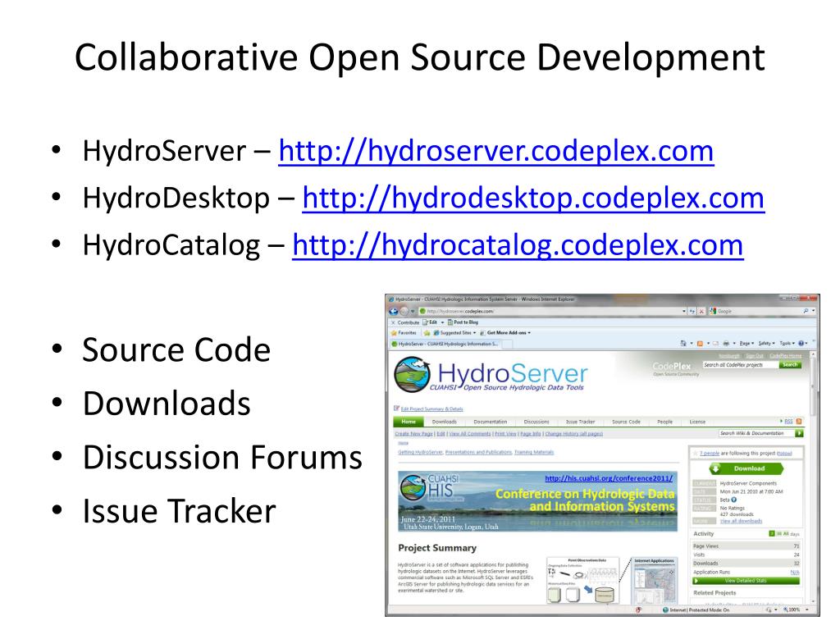Open the Tools menu in the command bar
The image size is (840, 630).
[787, 344]
